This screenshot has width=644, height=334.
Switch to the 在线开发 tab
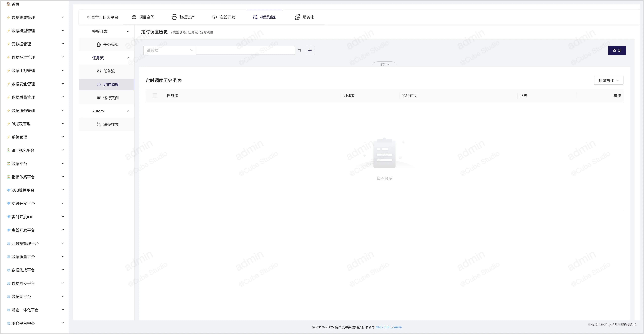pyautogui.click(x=223, y=17)
